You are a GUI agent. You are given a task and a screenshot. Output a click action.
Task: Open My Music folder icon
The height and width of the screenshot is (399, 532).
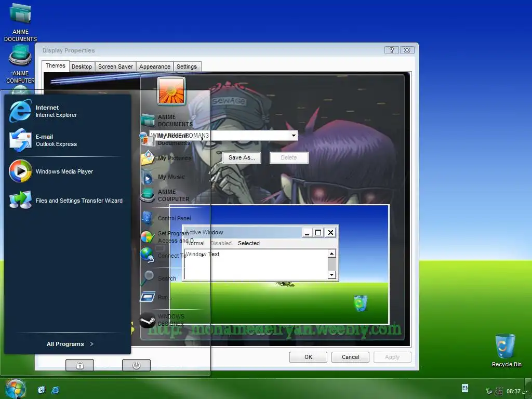click(x=148, y=177)
